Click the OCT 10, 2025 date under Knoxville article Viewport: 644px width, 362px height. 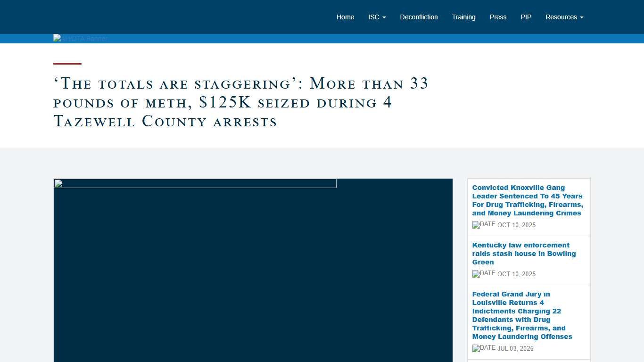coord(516,225)
